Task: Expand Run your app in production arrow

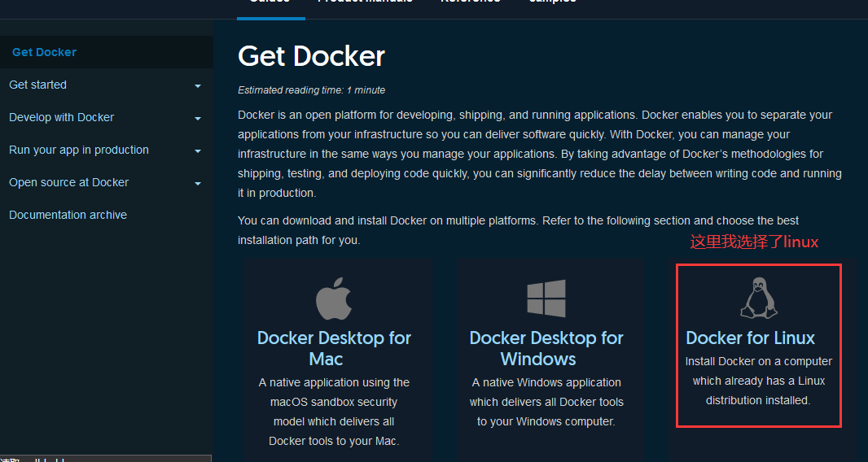Action: 198,151
